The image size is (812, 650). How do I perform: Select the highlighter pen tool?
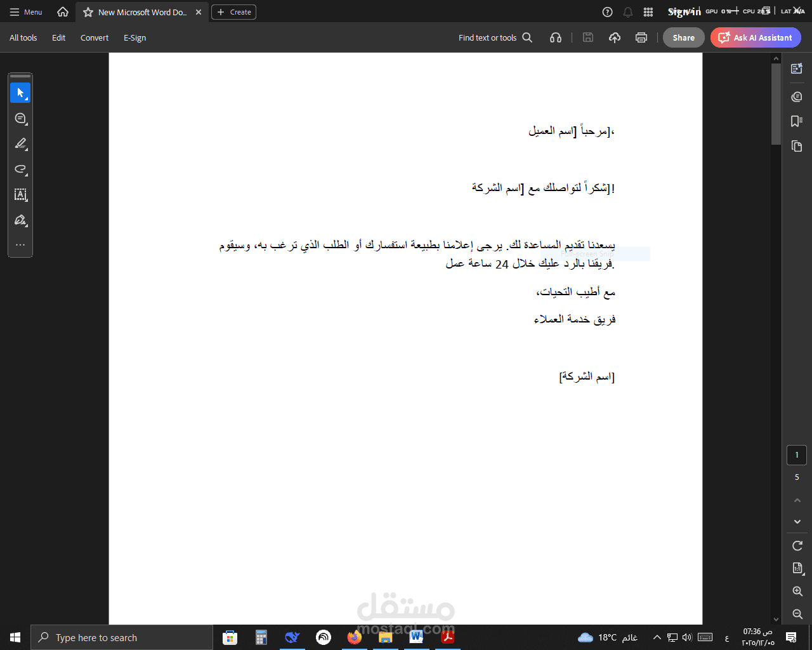pos(20,144)
